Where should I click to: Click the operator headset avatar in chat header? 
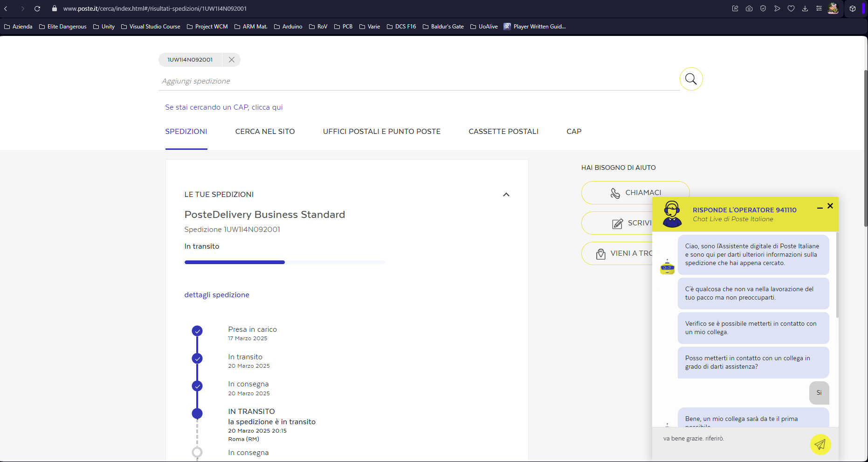[x=672, y=214]
